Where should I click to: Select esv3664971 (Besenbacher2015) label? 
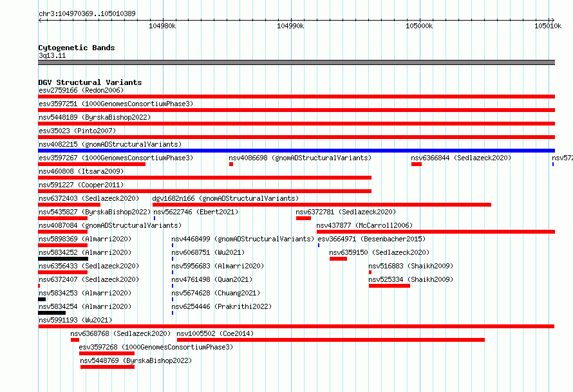coord(371,239)
